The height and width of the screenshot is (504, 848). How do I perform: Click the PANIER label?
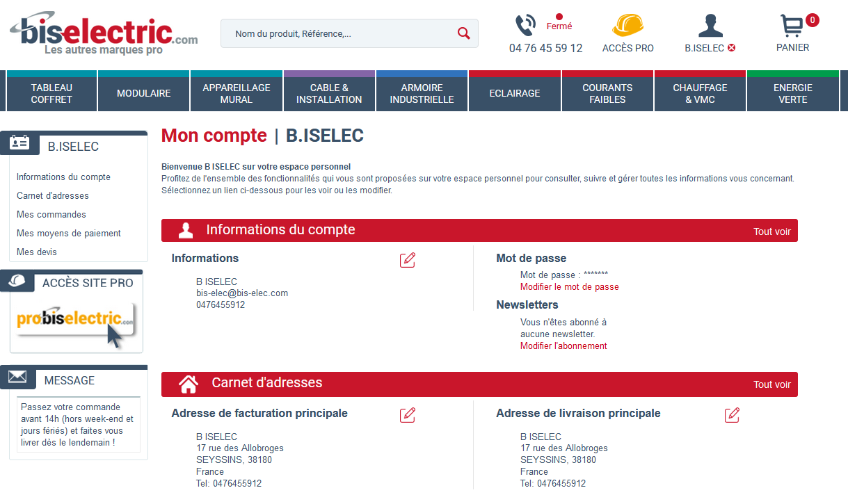793,48
